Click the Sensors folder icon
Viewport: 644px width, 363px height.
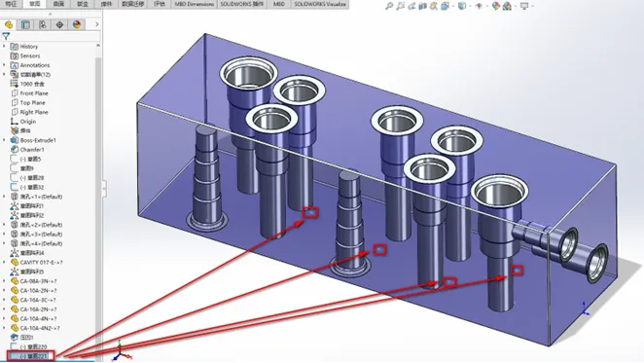pyautogui.click(x=15, y=55)
